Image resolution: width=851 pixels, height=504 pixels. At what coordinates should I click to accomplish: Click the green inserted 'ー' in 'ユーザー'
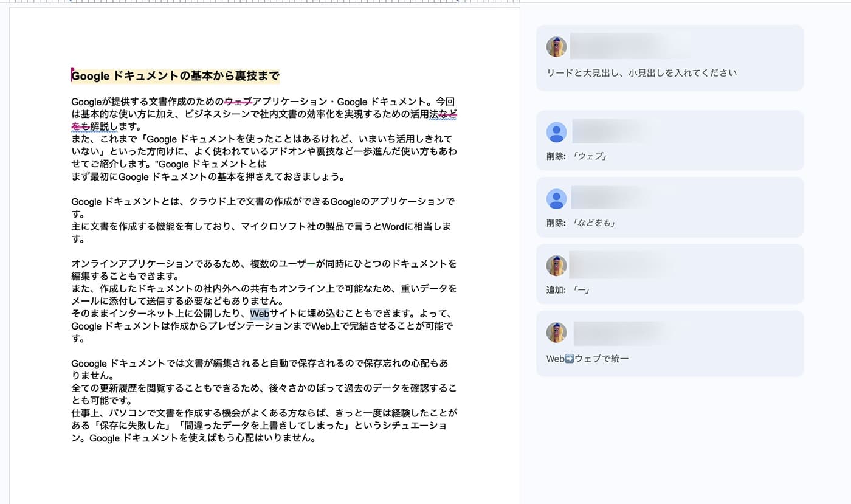click(311, 264)
